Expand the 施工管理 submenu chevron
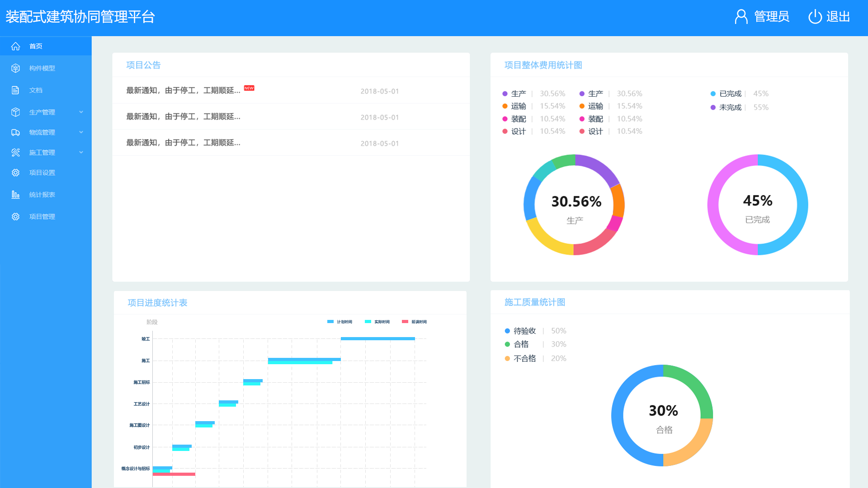Viewport: 868px width, 488px height. point(81,153)
